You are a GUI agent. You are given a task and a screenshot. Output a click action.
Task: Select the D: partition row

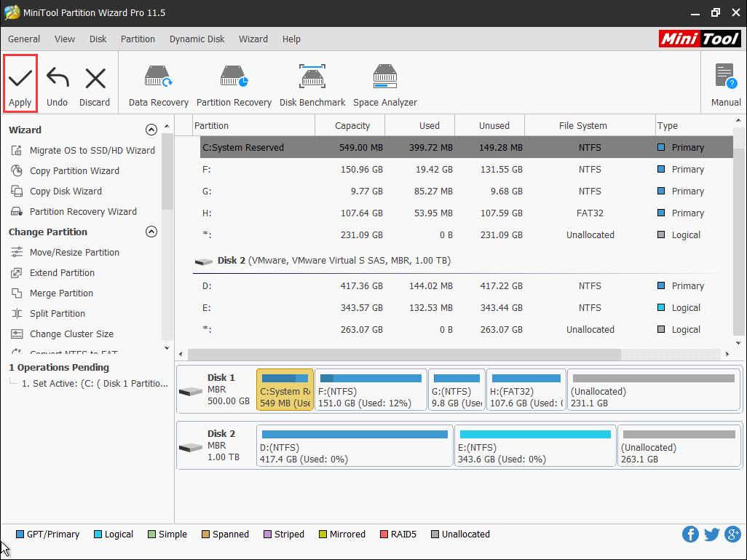click(x=467, y=286)
